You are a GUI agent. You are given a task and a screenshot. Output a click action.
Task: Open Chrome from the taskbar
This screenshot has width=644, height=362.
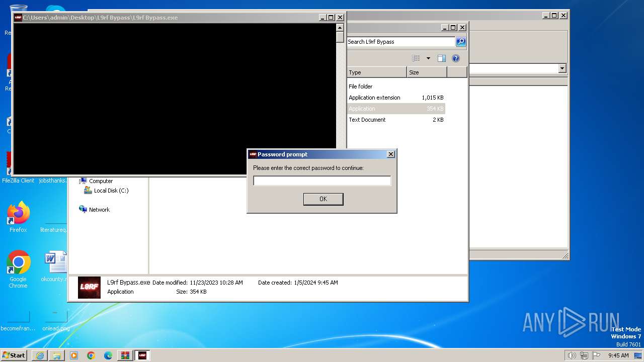click(91, 355)
